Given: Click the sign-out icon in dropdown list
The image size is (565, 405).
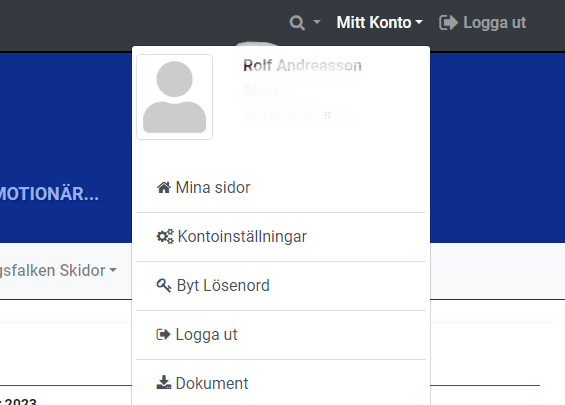Looking at the screenshot, I should coord(163,335).
